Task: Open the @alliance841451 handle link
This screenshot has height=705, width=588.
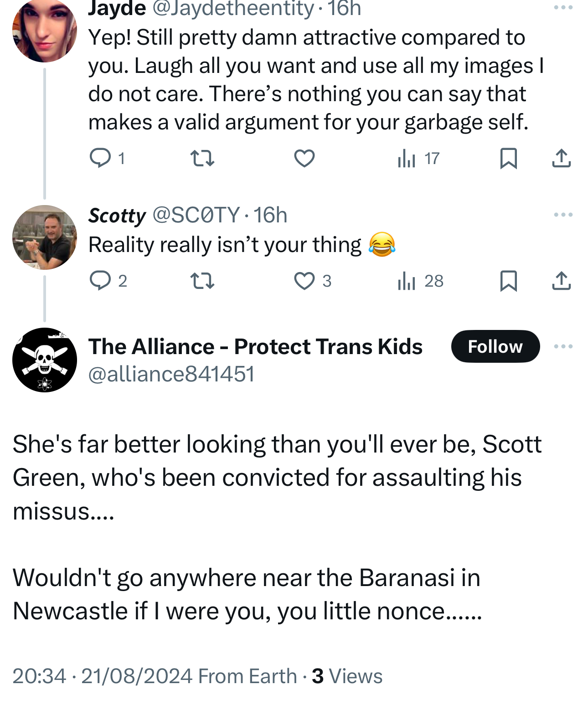Action: [x=171, y=374]
